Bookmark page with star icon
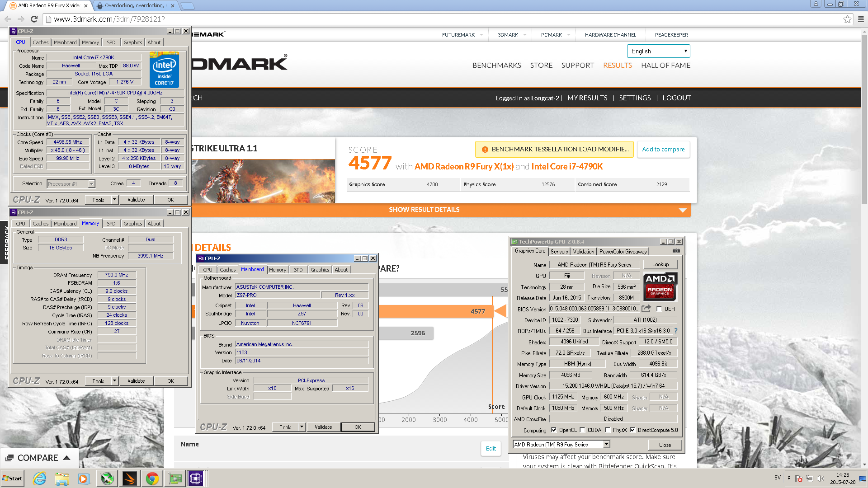868x488 pixels. click(x=847, y=19)
